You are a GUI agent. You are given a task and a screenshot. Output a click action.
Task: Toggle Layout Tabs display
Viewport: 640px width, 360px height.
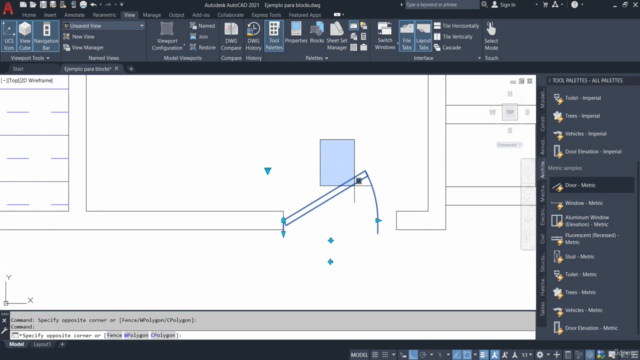pos(423,36)
